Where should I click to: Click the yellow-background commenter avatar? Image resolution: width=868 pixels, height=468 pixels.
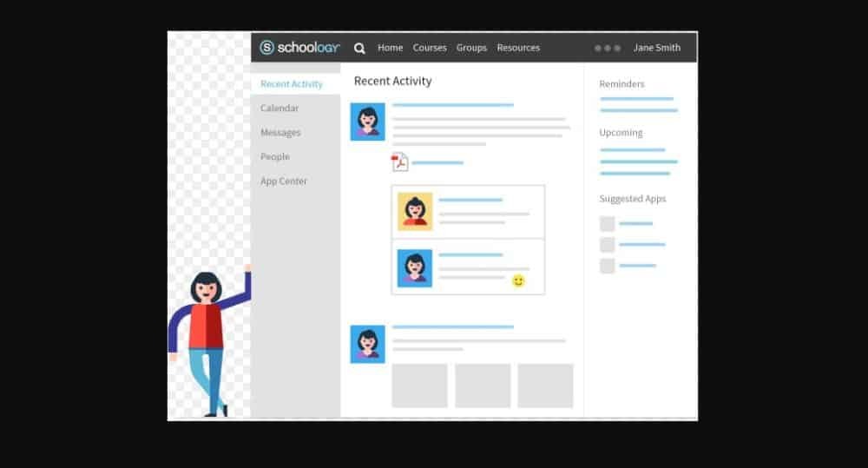[414, 211]
